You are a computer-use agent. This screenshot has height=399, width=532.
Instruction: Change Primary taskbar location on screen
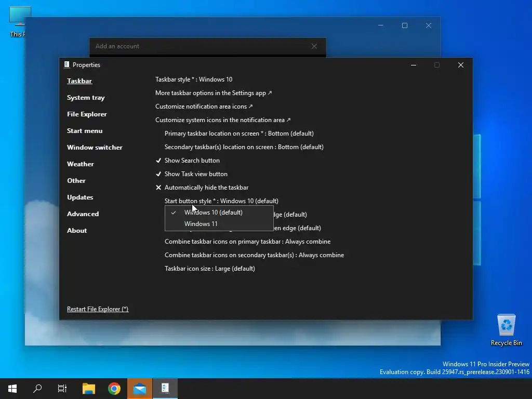(x=239, y=134)
